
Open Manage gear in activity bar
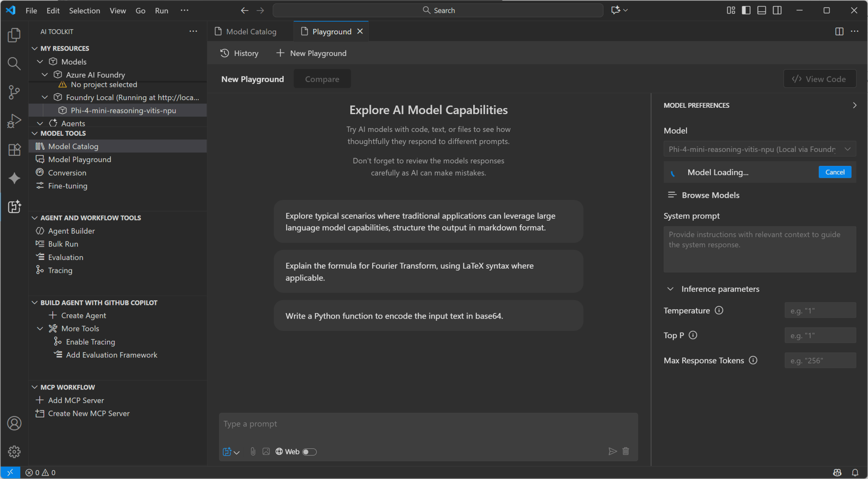(x=14, y=452)
